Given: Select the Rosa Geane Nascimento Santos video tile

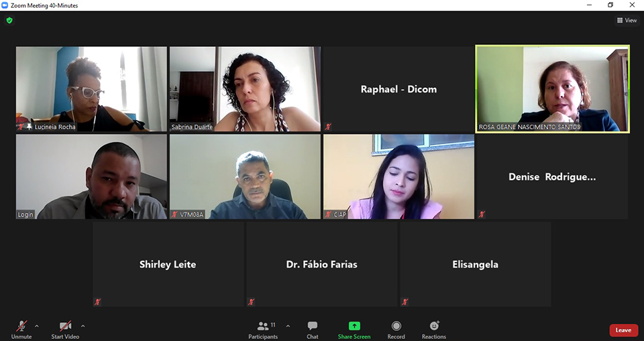Looking at the screenshot, I should (x=552, y=88).
